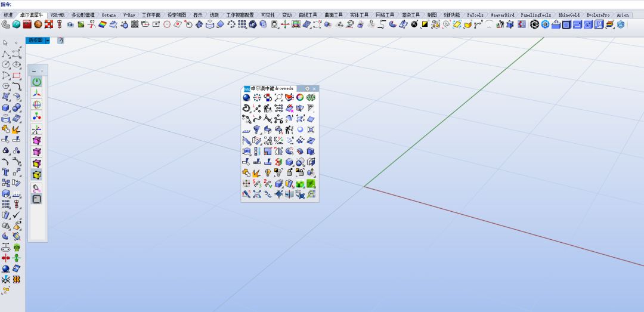This screenshot has width=644, height=312.
Task: Click the black and yellow square icon
Action: (425, 24)
